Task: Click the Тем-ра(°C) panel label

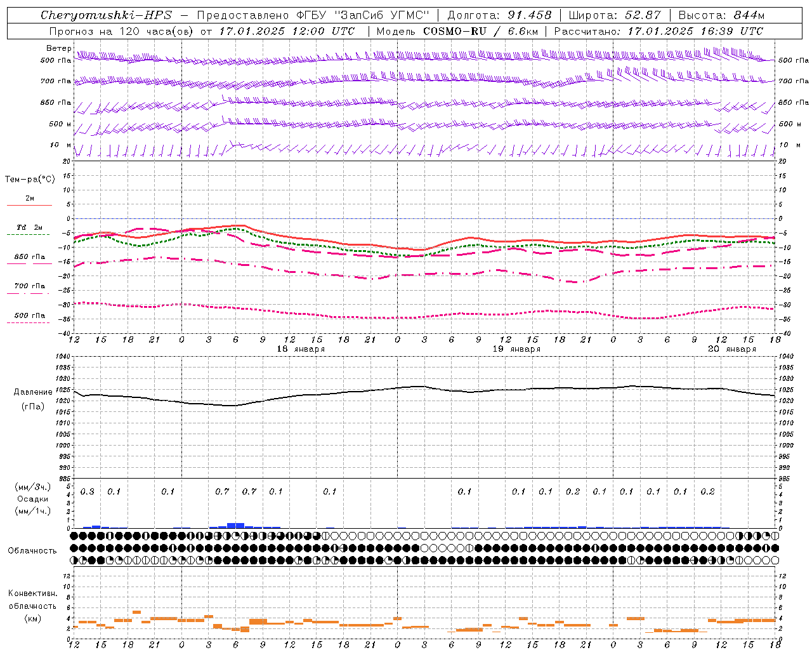Action: tap(30, 180)
